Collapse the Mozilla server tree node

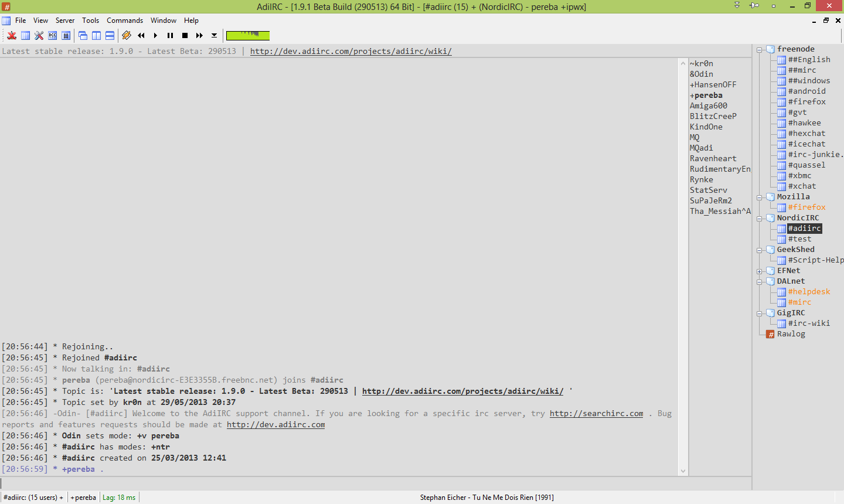coord(760,197)
